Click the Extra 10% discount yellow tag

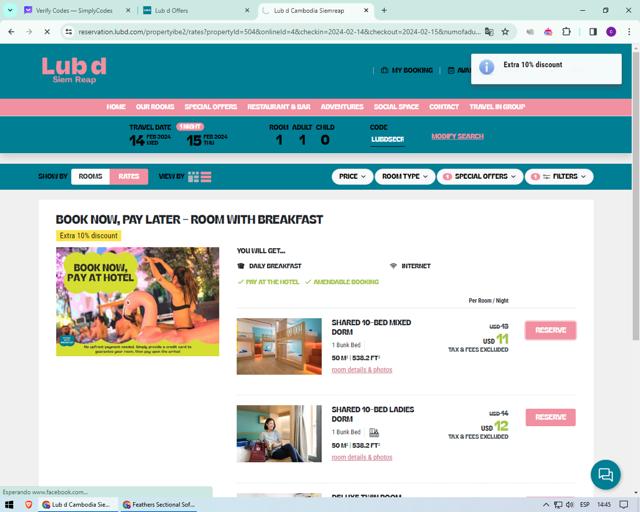tap(89, 236)
